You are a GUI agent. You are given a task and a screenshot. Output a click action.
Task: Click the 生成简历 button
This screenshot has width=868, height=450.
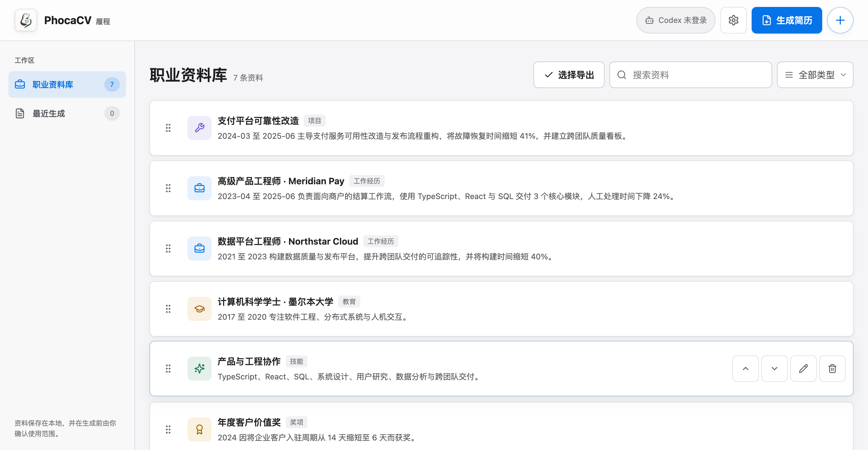click(x=786, y=20)
